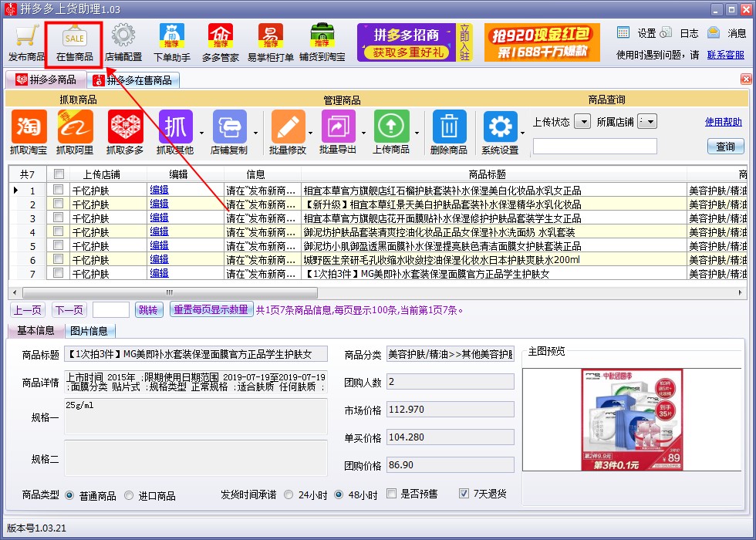
Task: Expand arrow next to 店铺复制
Action: [255, 133]
